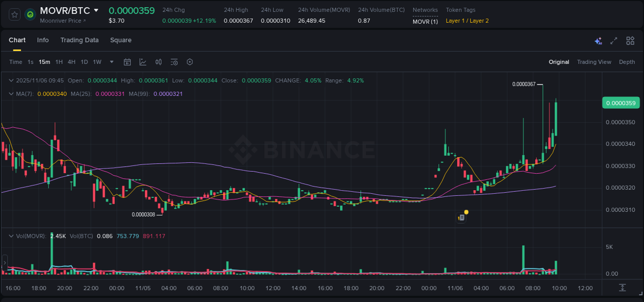Switch chart display to Trading View mode
644x302 pixels.
tap(594, 62)
